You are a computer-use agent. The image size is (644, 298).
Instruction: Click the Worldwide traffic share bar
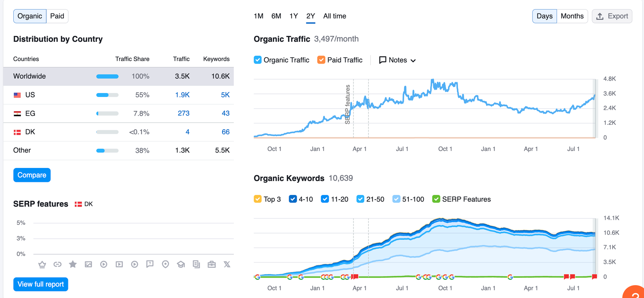pos(107,77)
